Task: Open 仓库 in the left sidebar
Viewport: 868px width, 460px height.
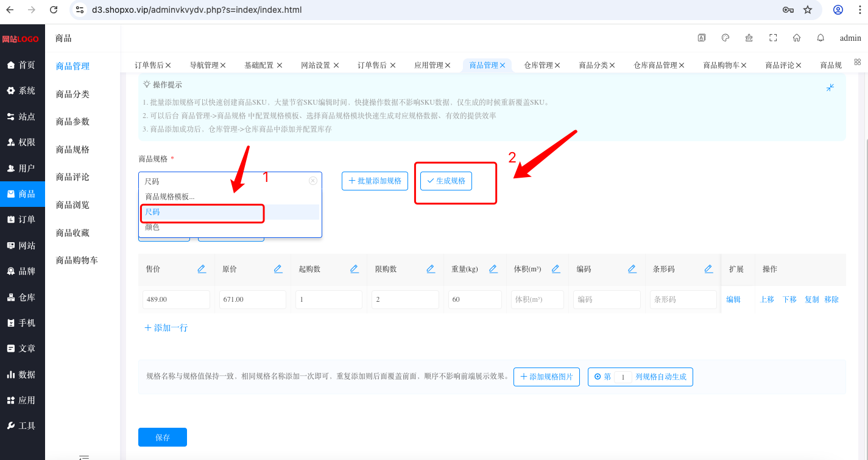Action: pos(23,298)
